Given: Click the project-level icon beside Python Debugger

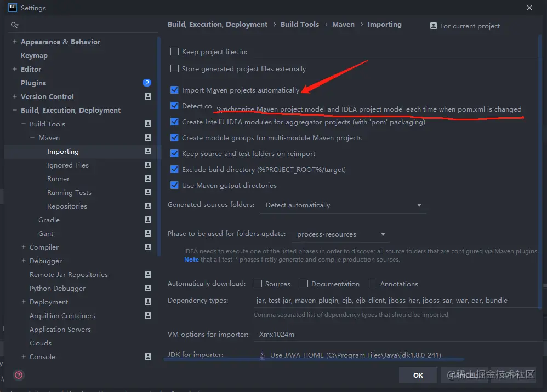Looking at the screenshot, I should click(148, 288).
